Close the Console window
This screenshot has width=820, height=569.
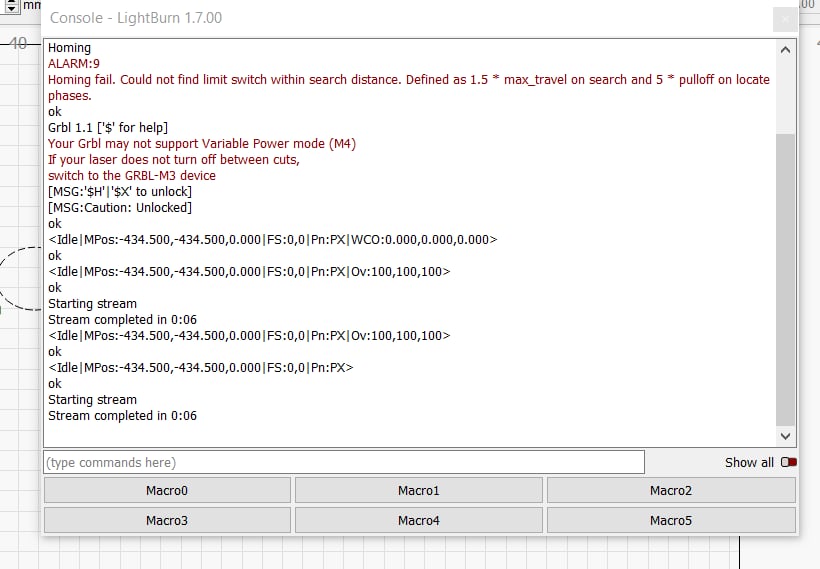(x=785, y=19)
